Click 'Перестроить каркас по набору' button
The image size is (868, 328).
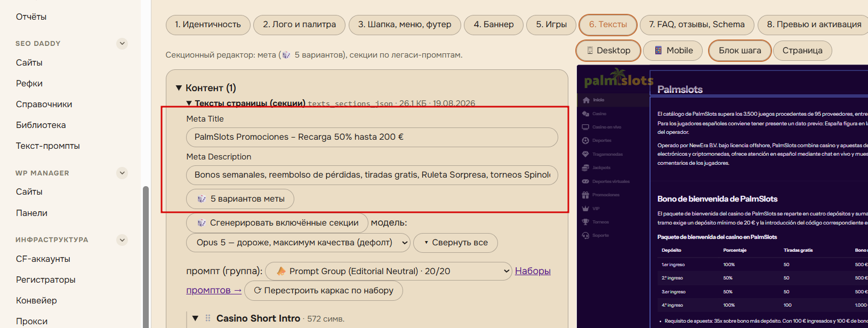click(324, 291)
